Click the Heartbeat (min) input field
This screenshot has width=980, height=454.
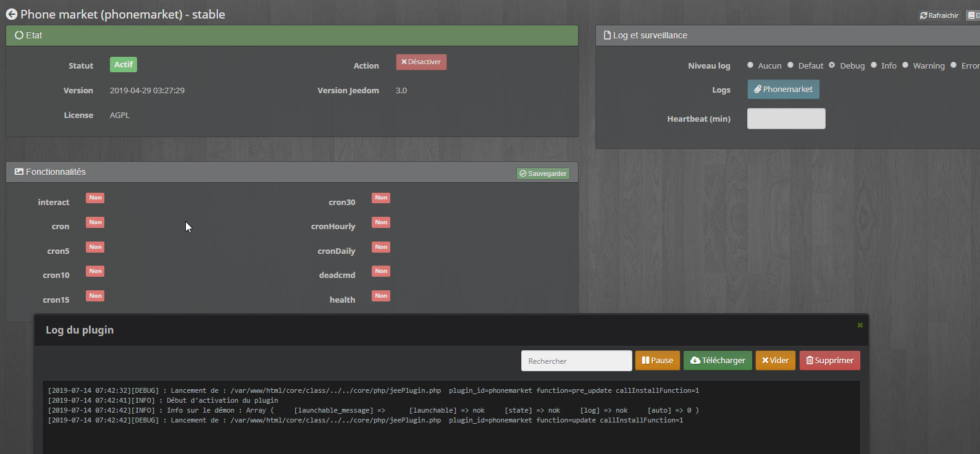(786, 119)
